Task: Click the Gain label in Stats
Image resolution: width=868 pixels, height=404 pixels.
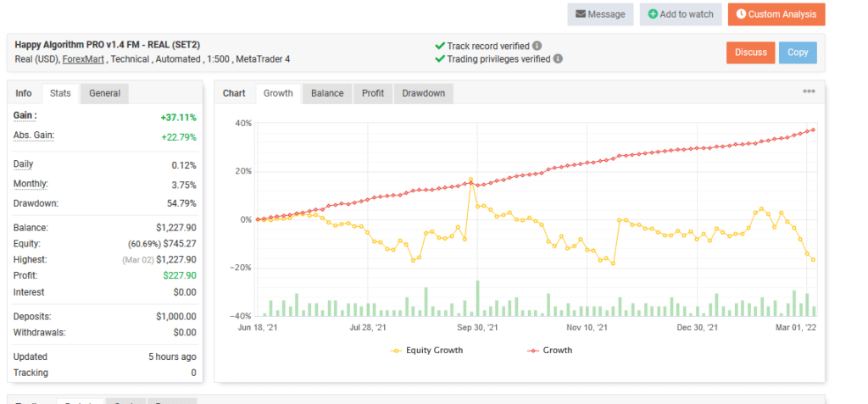Action: pos(25,115)
